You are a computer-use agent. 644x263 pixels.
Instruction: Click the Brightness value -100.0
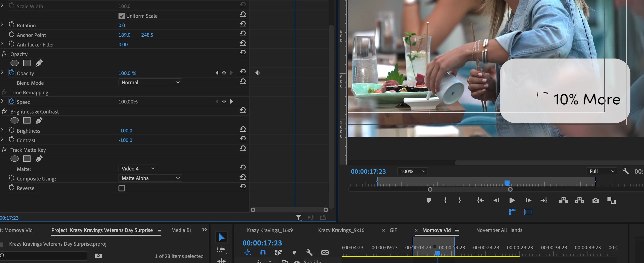125,131
